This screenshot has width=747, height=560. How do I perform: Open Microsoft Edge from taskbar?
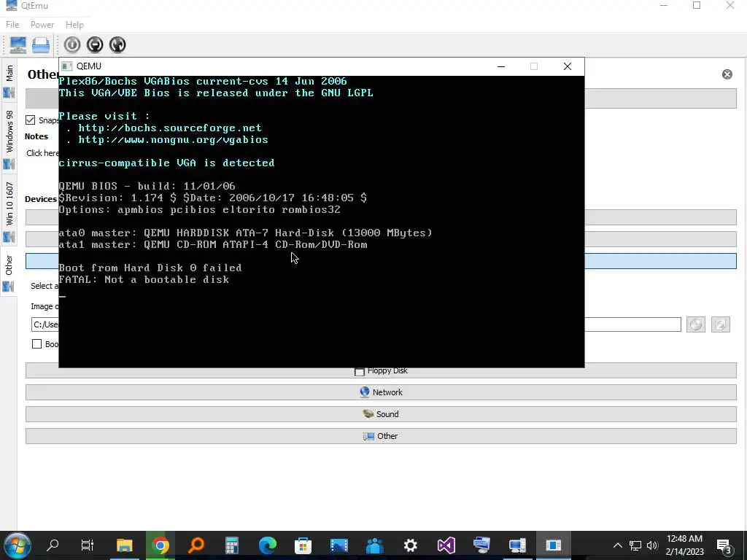pos(268,545)
